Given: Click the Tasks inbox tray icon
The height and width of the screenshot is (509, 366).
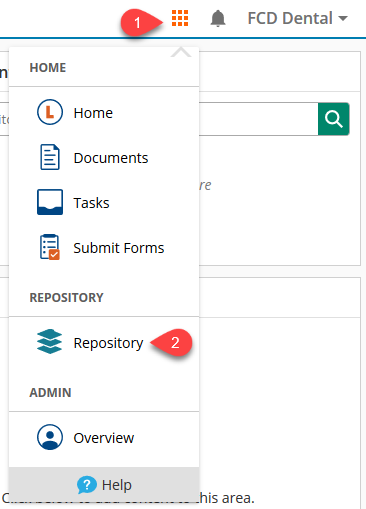Looking at the screenshot, I should (x=50, y=202).
